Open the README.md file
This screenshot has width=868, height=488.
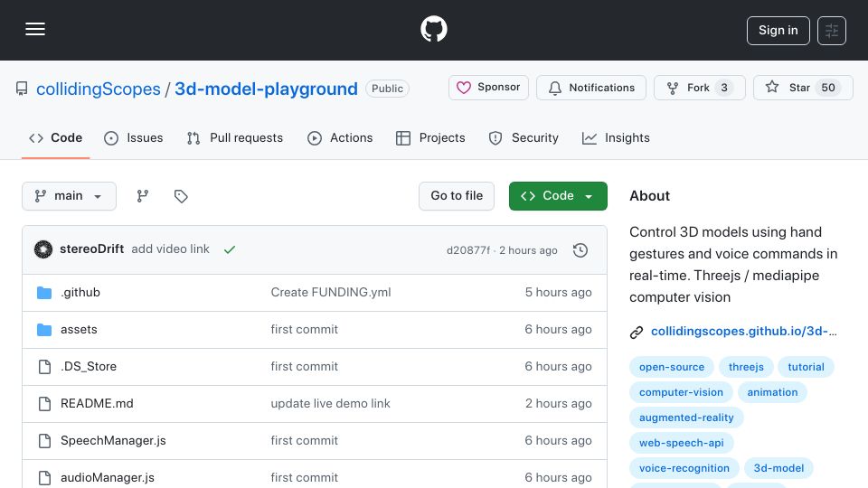pos(97,403)
